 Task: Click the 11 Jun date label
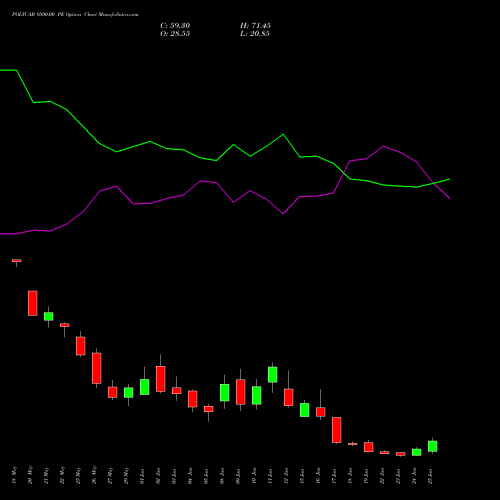click(x=270, y=476)
